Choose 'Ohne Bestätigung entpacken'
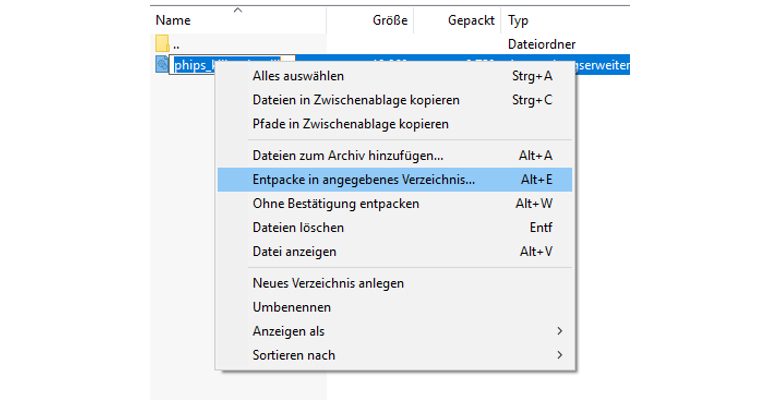This screenshot has width=768, height=400. click(x=335, y=203)
